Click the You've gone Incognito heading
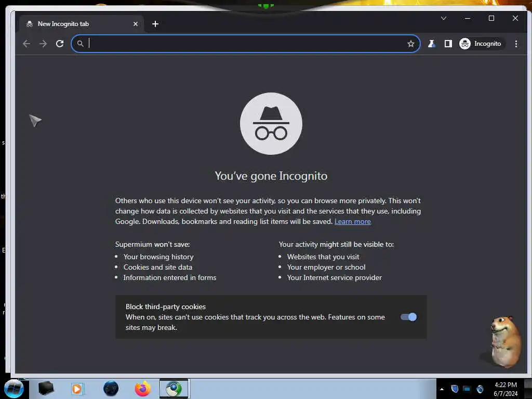Screen dimensions: 532x399 click(x=271, y=176)
